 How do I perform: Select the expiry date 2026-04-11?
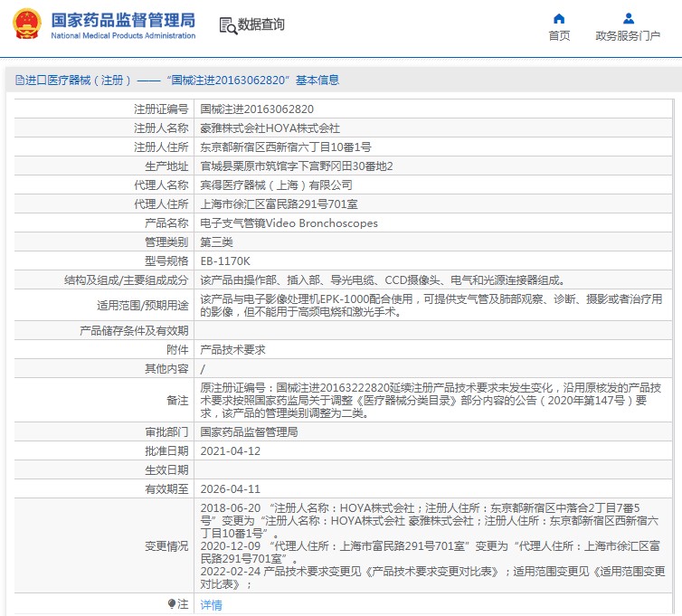(x=230, y=488)
